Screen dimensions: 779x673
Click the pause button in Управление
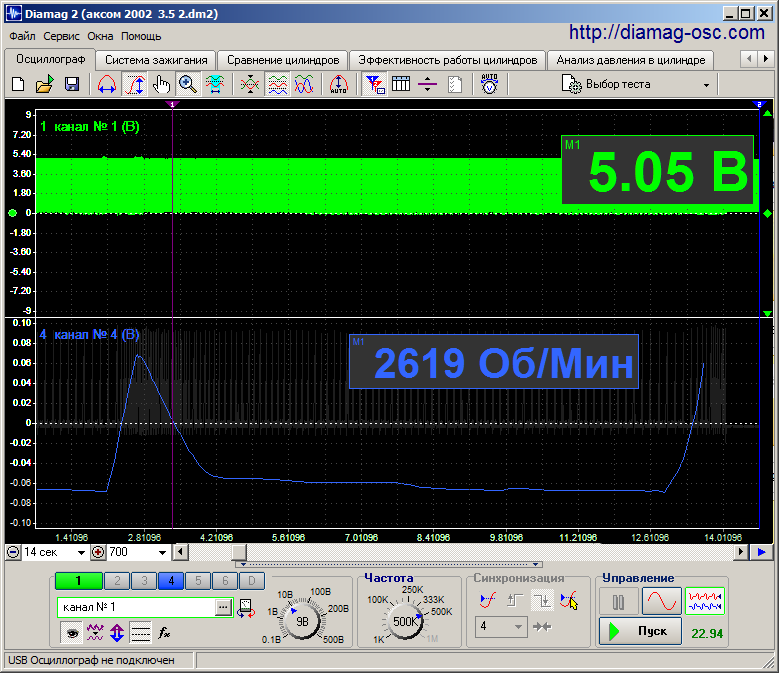[618, 602]
